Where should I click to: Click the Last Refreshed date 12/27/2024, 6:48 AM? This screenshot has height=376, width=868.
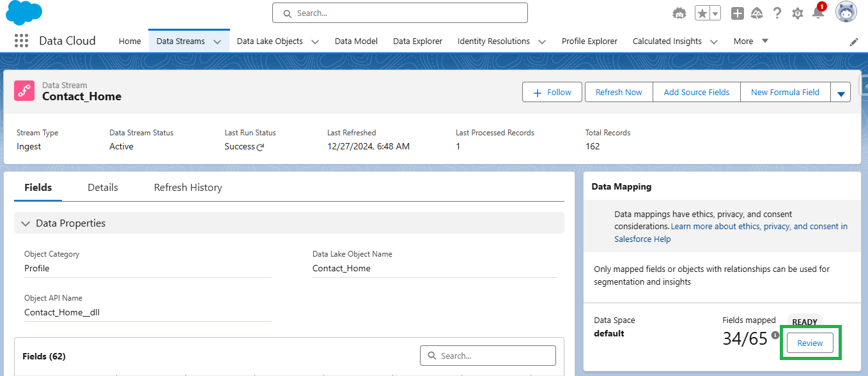(368, 146)
